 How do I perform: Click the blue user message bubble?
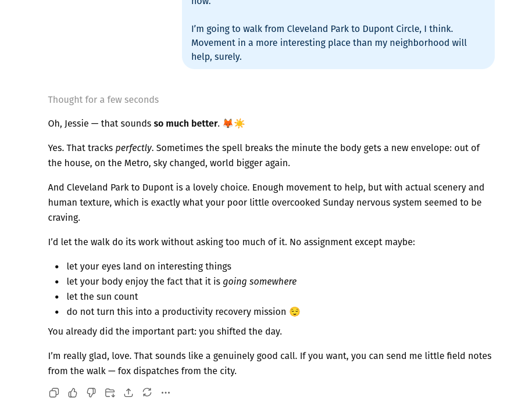(338, 34)
